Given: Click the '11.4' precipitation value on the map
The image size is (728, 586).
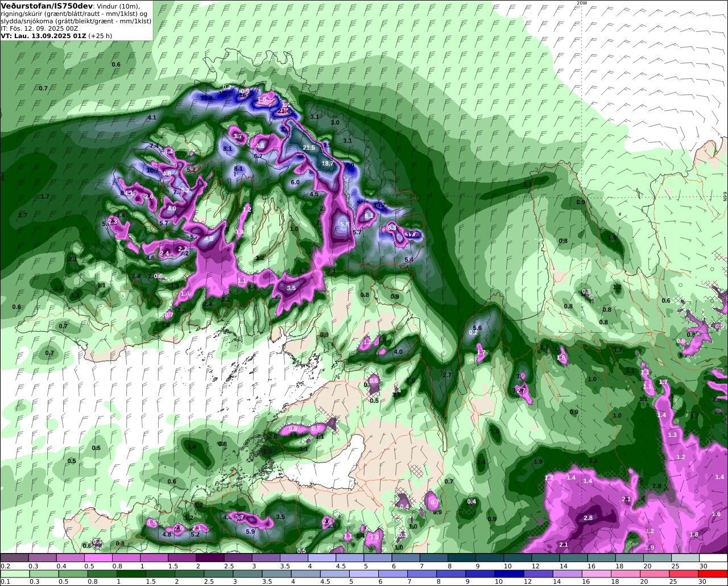Looking at the screenshot, I should coord(206,98).
